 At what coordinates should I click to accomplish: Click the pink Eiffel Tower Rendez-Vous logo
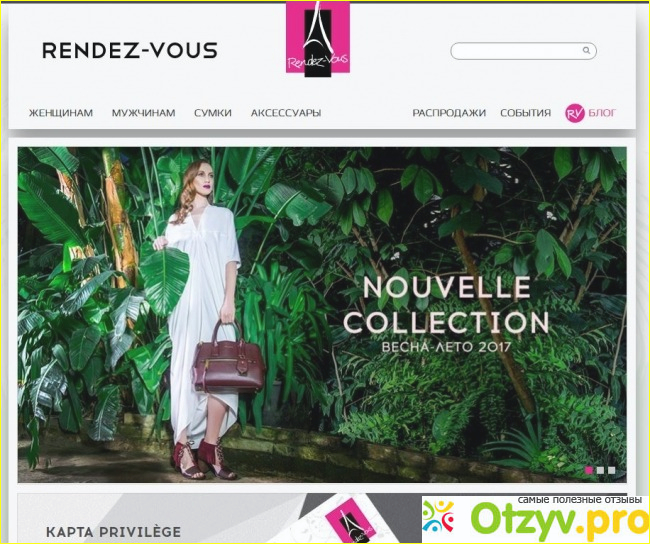(318, 38)
